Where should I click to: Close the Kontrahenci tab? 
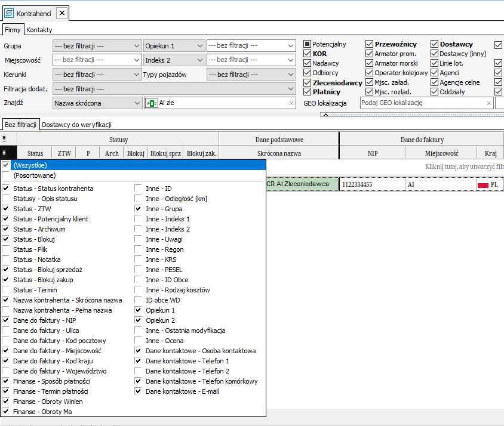tap(62, 13)
